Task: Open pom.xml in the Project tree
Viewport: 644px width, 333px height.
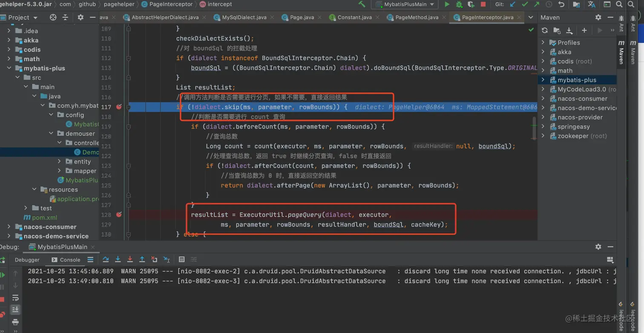Action: [x=44, y=217]
